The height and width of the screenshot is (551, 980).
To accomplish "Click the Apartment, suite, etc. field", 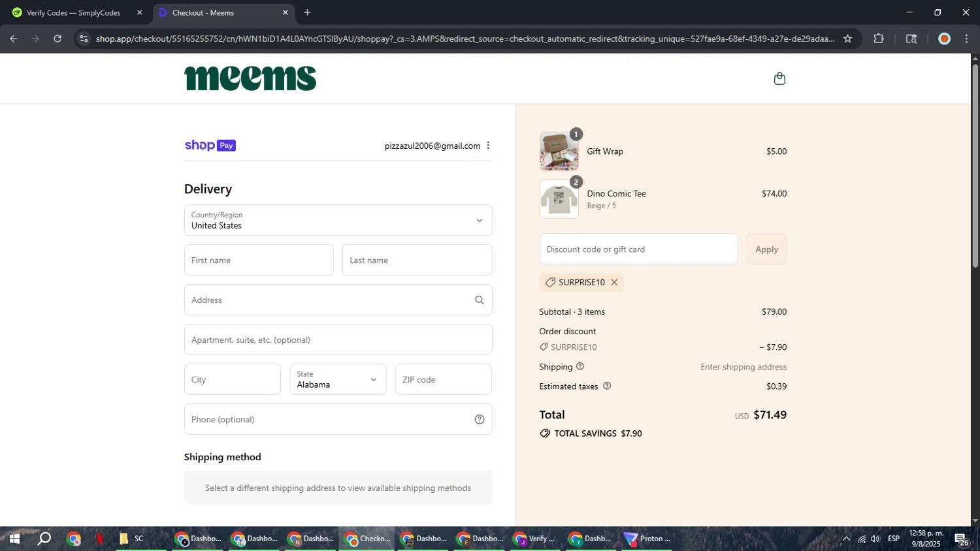I will click(338, 339).
